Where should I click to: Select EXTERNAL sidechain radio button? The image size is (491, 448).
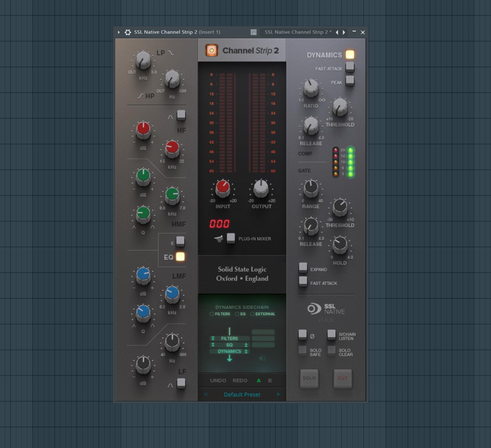point(252,314)
